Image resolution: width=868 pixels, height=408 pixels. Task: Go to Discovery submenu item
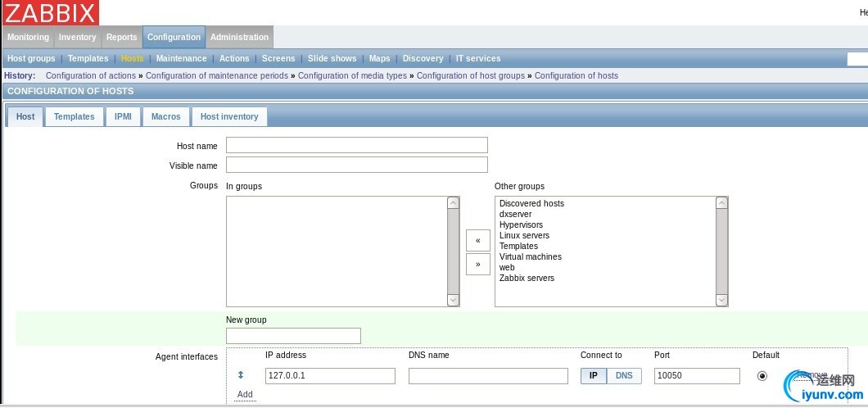(x=423, y=59)
